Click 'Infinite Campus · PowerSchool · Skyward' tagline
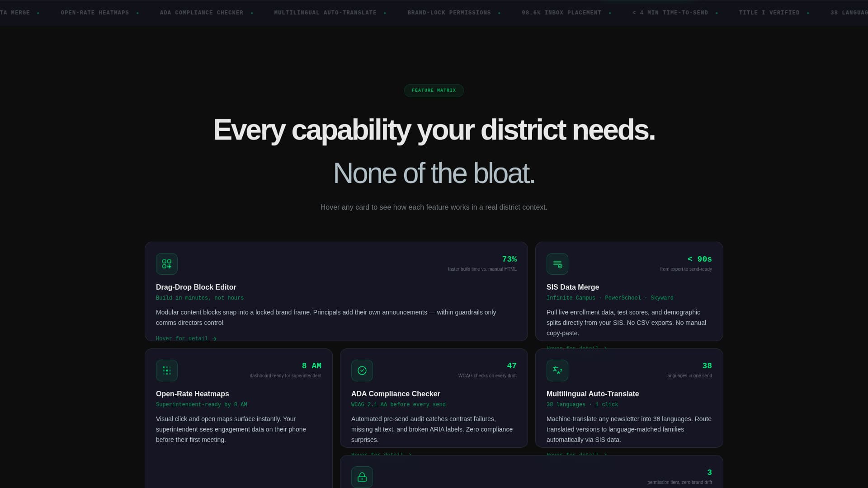 point(610,298)
